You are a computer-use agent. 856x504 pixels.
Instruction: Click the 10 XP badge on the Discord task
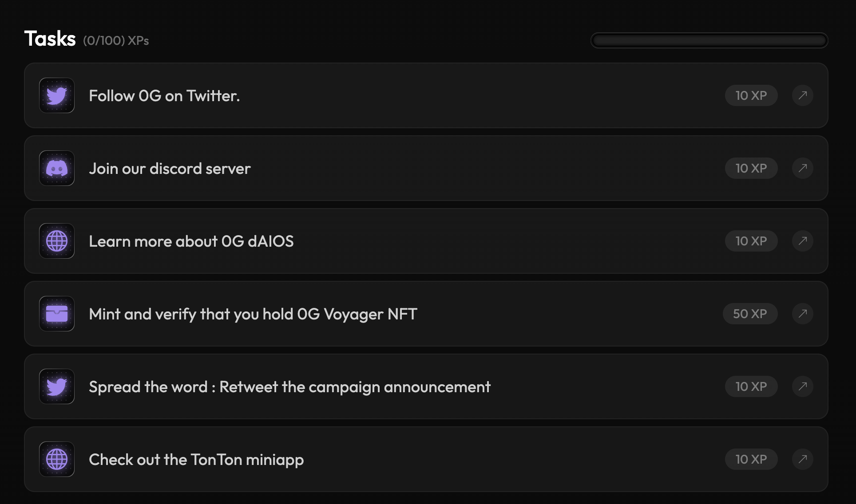(x=751, y=168)
